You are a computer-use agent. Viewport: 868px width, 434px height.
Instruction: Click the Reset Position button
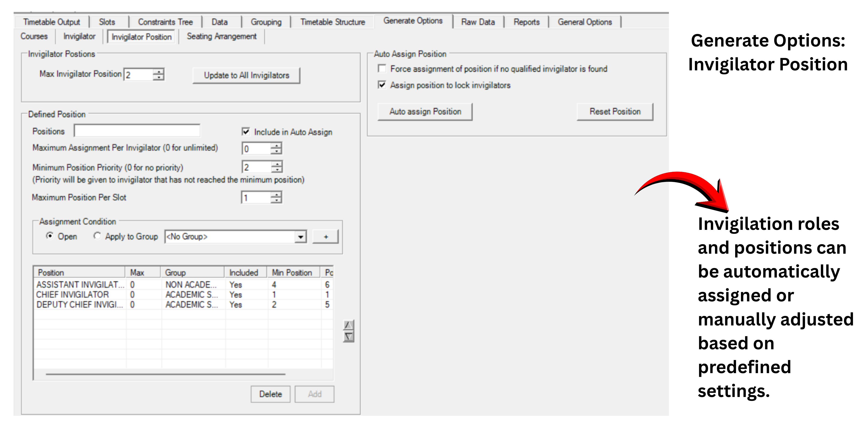[615, 111]
